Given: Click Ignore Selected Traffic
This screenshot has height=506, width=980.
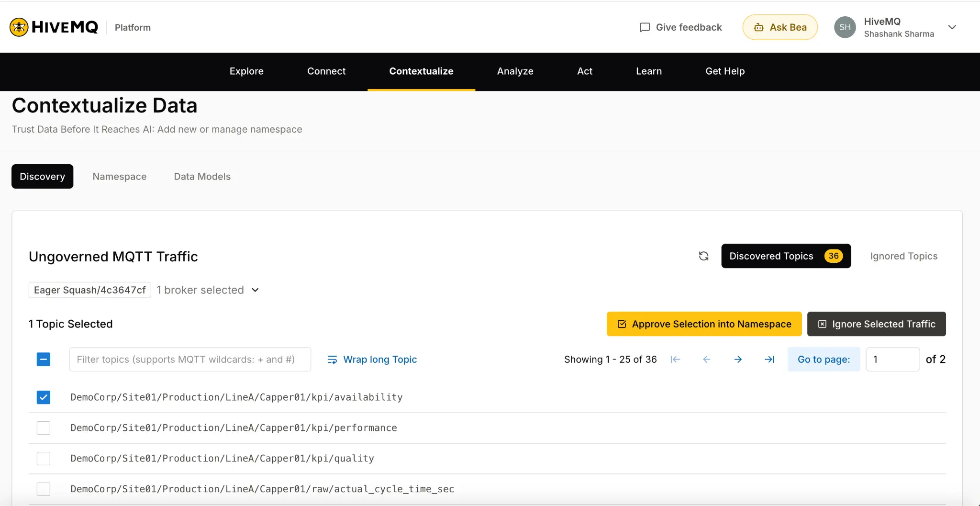Looking at the screenshot, I should point(877,324).
